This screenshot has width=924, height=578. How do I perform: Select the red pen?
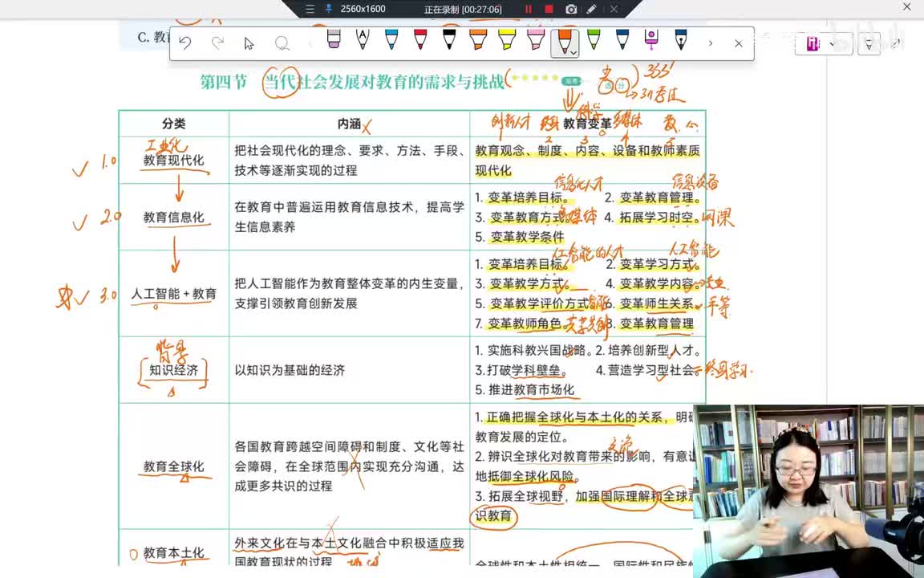[420, 39]
